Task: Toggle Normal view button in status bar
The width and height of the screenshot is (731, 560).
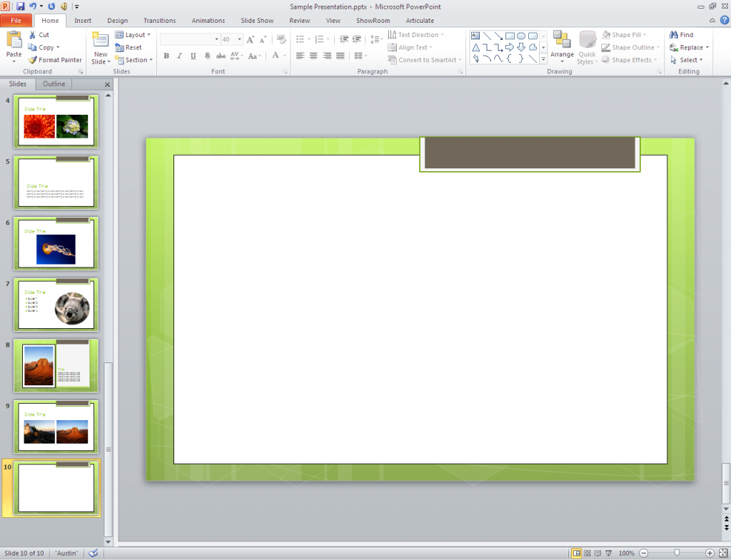Action: point(576,553)
